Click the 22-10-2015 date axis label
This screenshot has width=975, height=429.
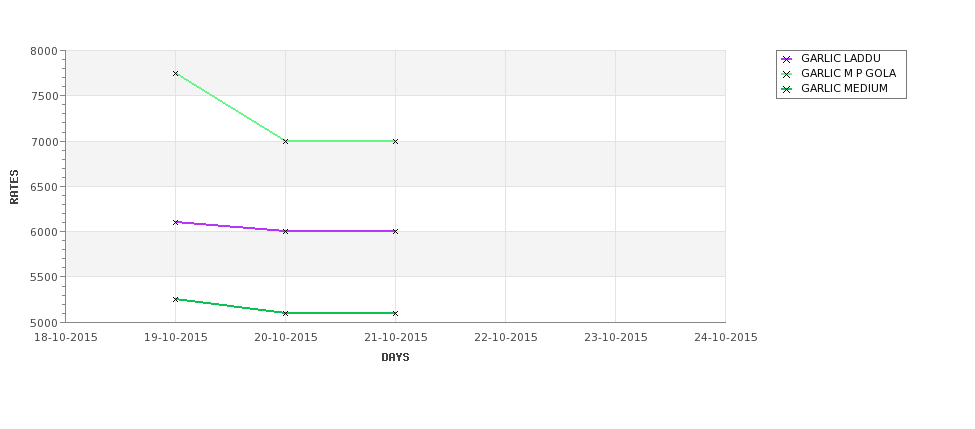(x=506, y=338)
